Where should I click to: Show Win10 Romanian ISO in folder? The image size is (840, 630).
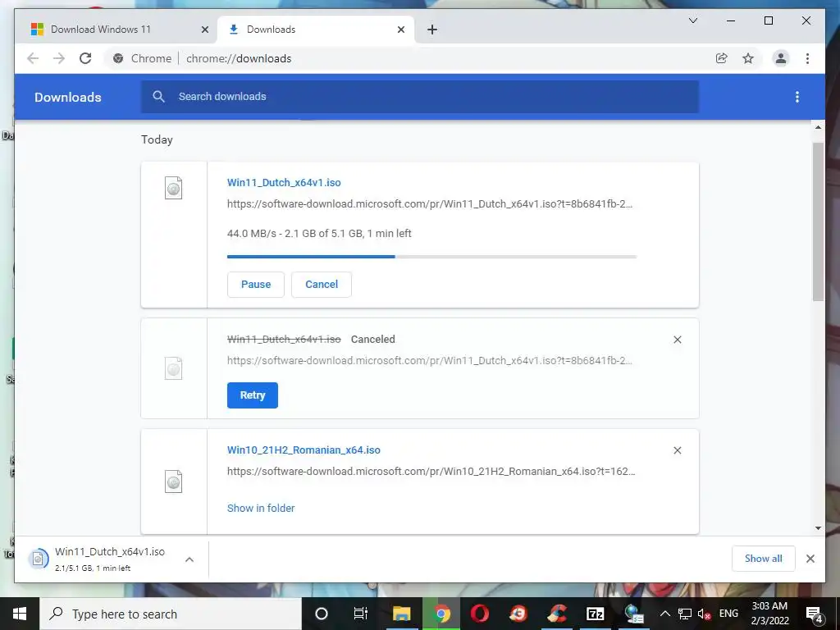[261, 508]
